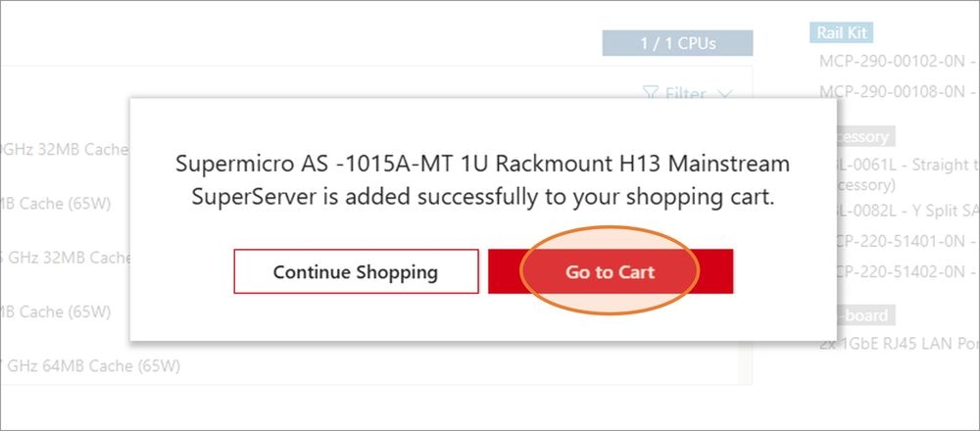
Task: Select the 0082L Y Split cable accessory
Action: (906, 212)
